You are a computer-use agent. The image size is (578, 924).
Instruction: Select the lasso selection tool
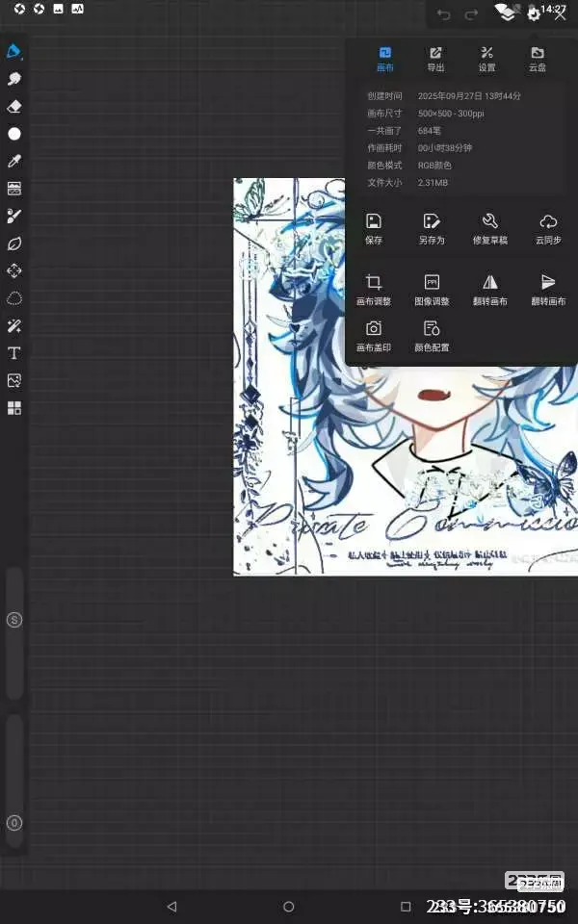tap(14, 298)
